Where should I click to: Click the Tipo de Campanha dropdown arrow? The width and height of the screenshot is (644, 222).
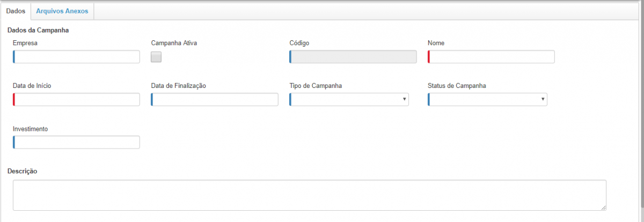(x=404, y=99)
